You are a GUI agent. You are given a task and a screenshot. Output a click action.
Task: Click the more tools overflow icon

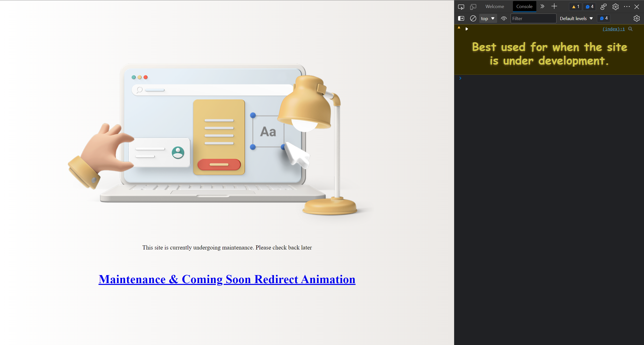543,6
